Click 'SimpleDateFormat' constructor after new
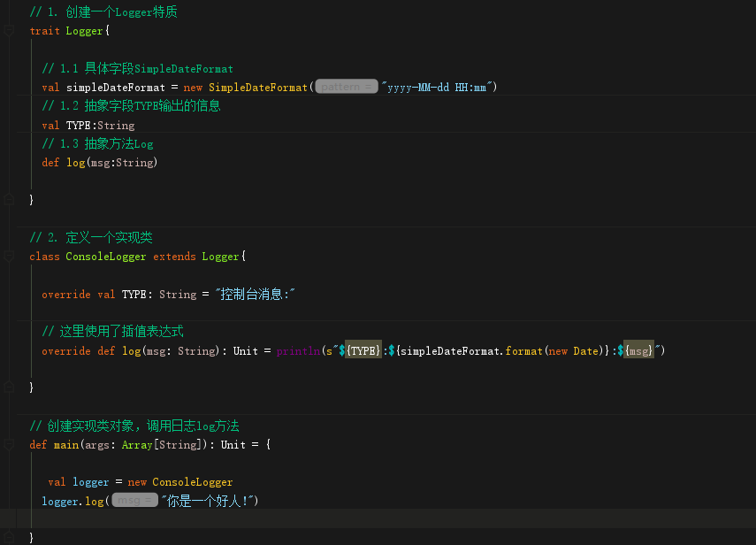This screenshot has width=756, height=545. click(x=258, y=88)
